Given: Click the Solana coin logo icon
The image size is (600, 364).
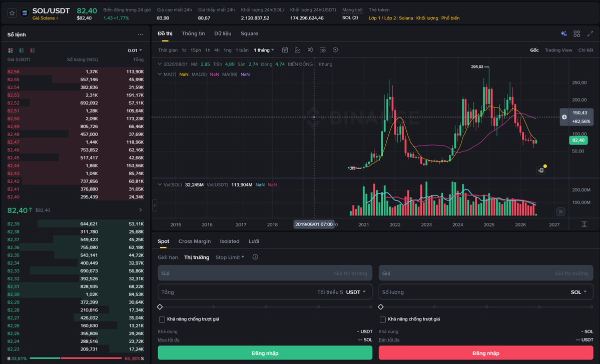Looking at the screenshot, I should [x=25, y=13].
